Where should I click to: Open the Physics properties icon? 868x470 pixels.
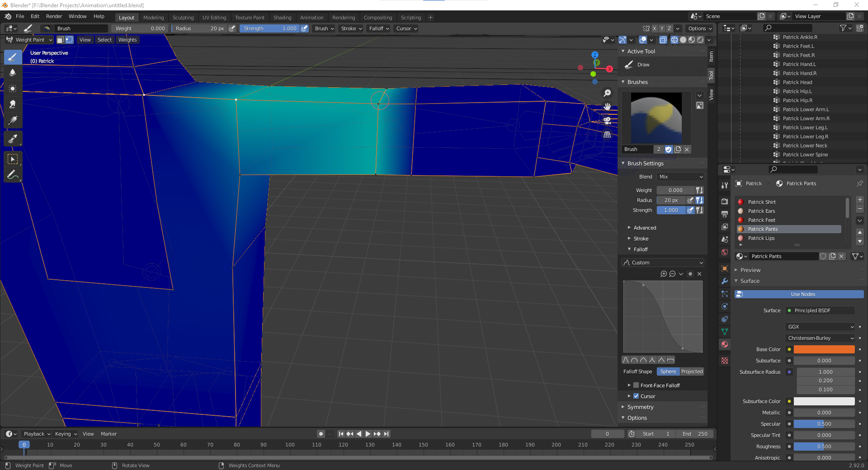pos(725,306)
